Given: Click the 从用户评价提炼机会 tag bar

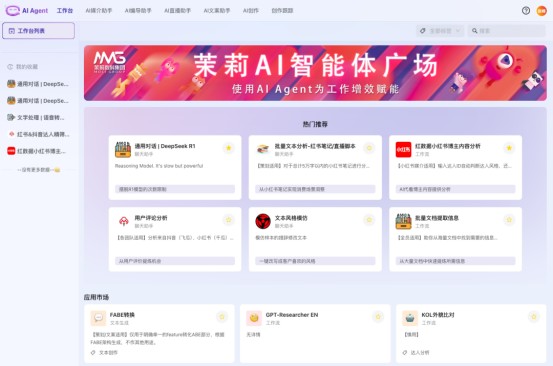Looking at the screenshot, I should coord(175,261).
